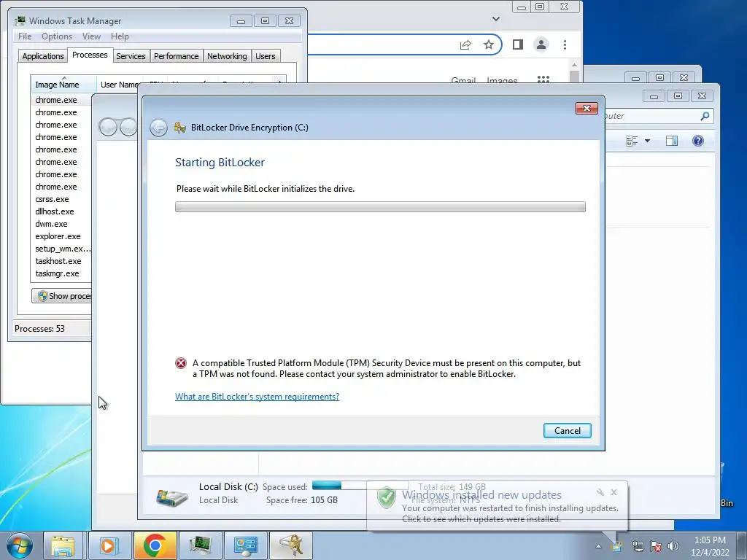This screenshot has height=560, width=747.
Task: Open Task Manager View menu
Action: (x=91, y=36)
